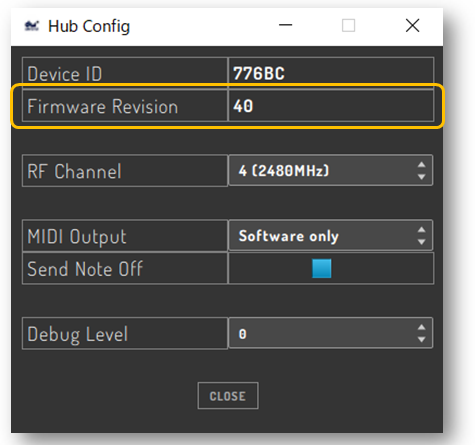
Task: Click the Firmware Revision label
Action: (103, 106)
